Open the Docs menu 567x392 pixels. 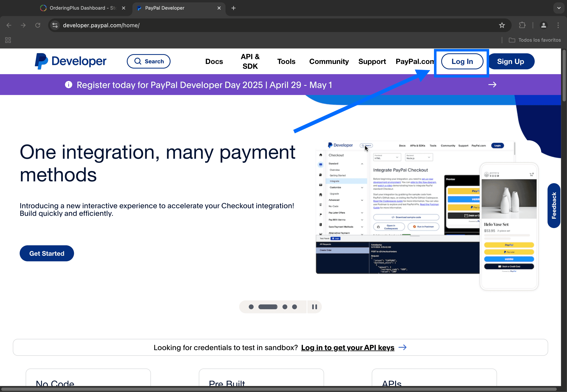(x=214, y=61)
